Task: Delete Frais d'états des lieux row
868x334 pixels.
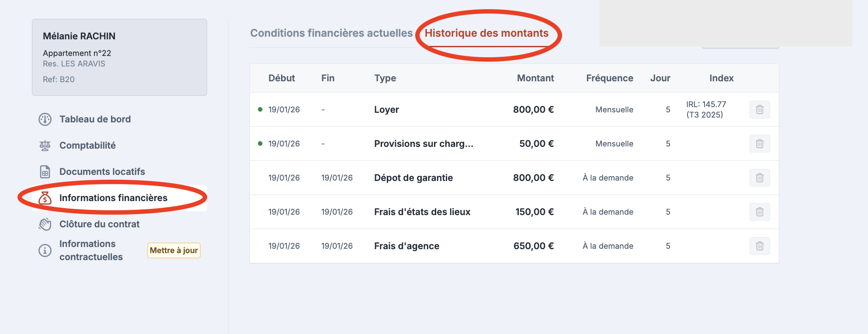Action: [x=760, y=212]
